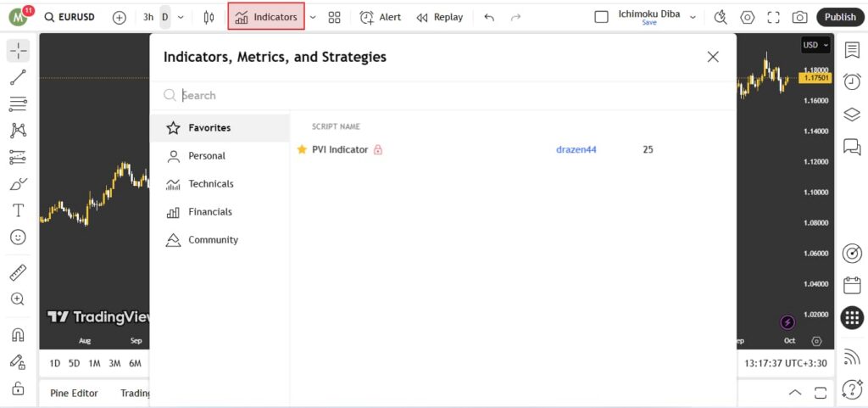Select the Technicals category
Screen dimensions: 868x408
pos(210,184)
